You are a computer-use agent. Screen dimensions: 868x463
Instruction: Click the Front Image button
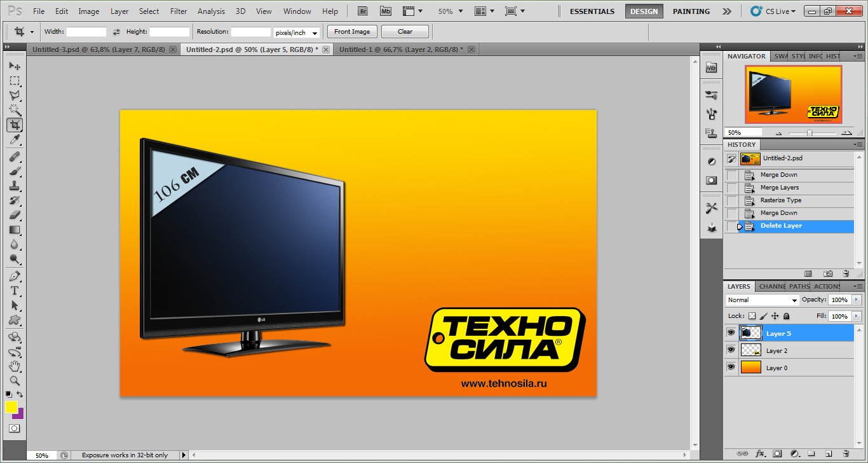point(352,31)
